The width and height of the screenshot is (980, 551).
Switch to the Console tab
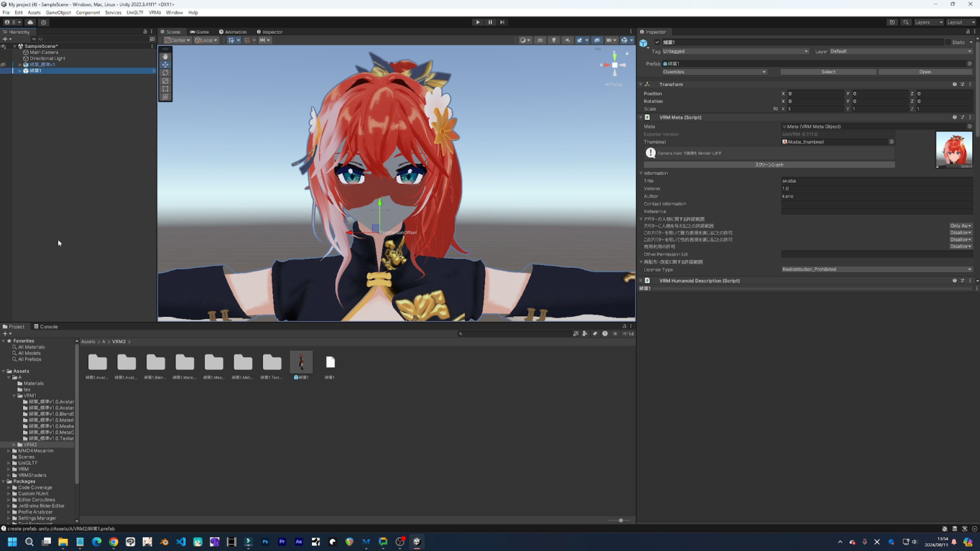[47, 326]
